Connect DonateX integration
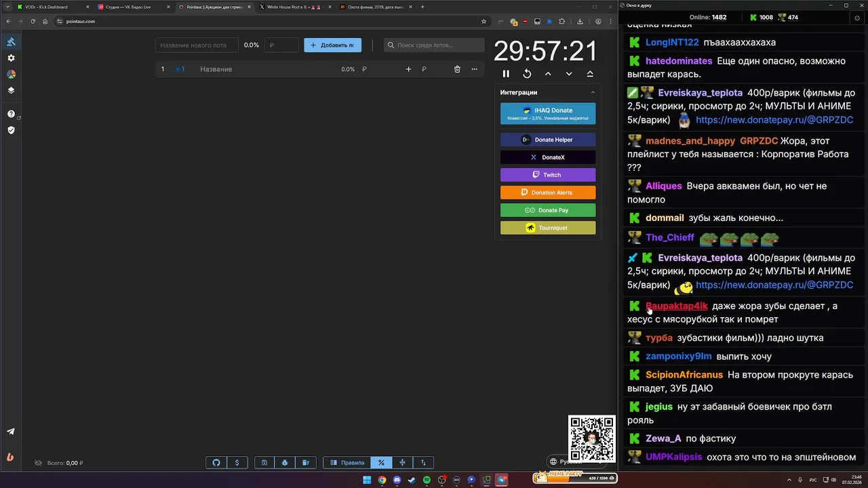The image size is (868, 488). (x=548, y=157)
